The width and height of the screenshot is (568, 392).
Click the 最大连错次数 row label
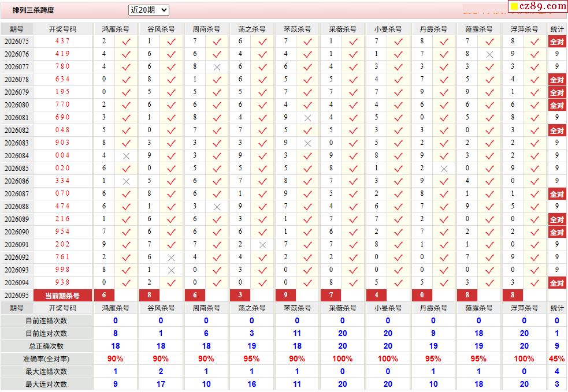pyautogui.click(x=46, y=371)
